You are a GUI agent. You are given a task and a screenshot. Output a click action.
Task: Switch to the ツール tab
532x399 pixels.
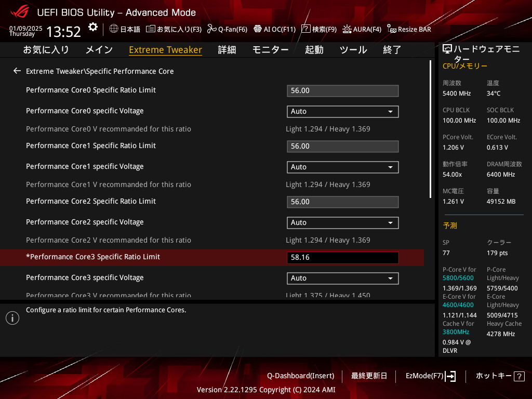[353, 50]
